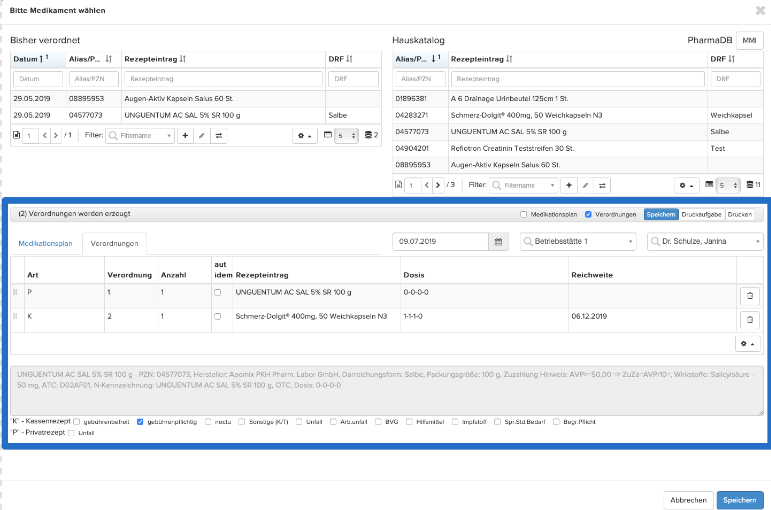Click Reichweite date 06.12.2019
The height and width of the screenshot is (510, 771).
tap(589, 316)
